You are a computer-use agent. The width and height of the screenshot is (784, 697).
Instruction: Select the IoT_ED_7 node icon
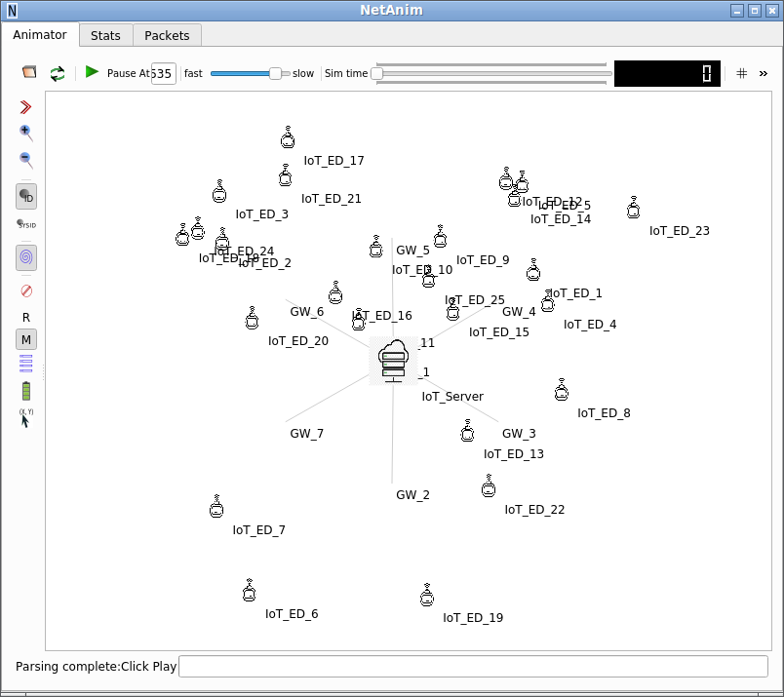tap(216, 506)
